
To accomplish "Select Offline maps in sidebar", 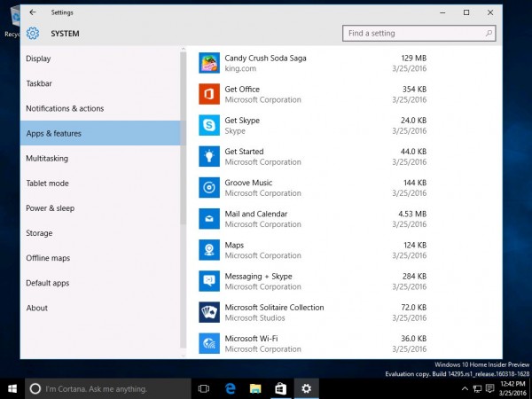I will pos(100,258).
